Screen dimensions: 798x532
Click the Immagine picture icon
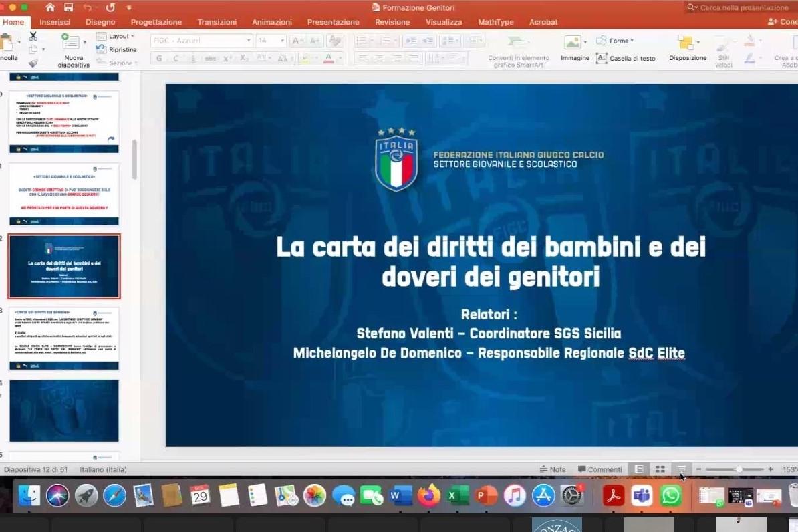coord(572,43)
